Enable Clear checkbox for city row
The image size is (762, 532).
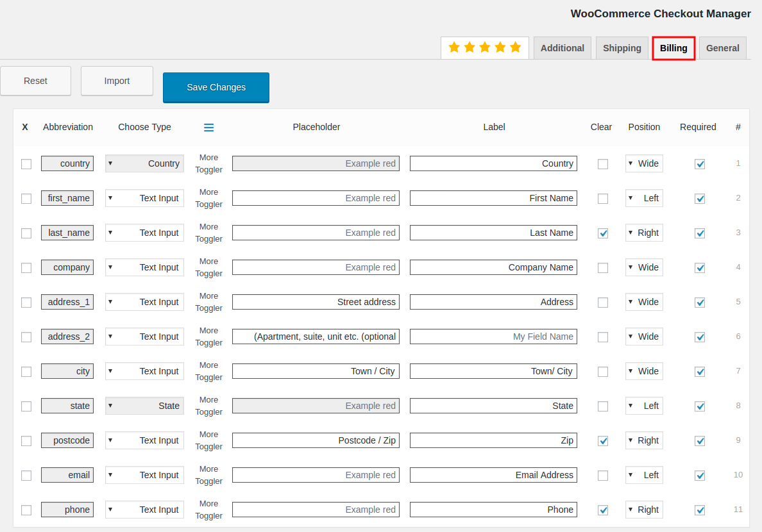coord(603,372)
